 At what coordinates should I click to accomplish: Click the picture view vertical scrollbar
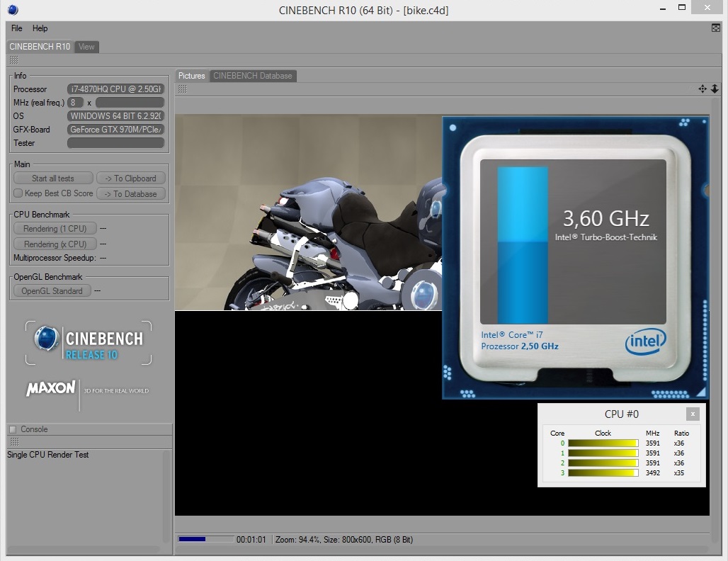pyautogui.click(x=715, y=320)
